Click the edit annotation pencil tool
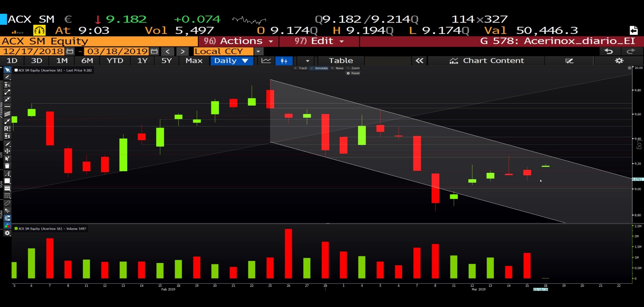The image size is (644, 307). (x=7, y=144)
